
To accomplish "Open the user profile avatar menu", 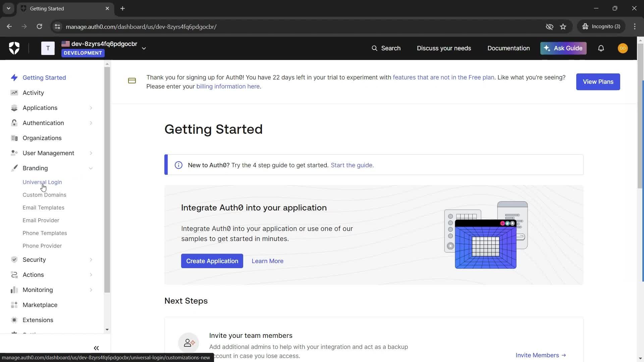I will tap(623, 48).
